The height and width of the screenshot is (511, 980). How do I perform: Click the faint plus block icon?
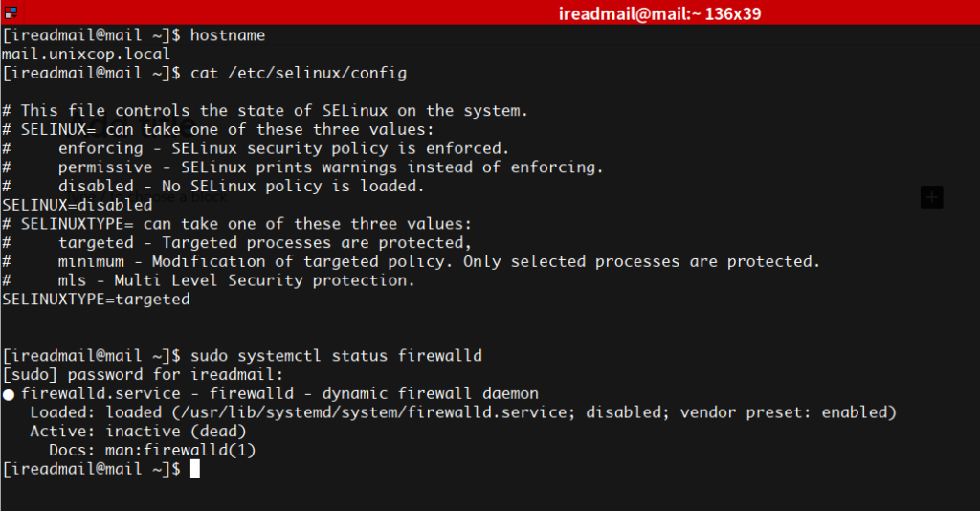pyautogui.click(x=931, y=197)
